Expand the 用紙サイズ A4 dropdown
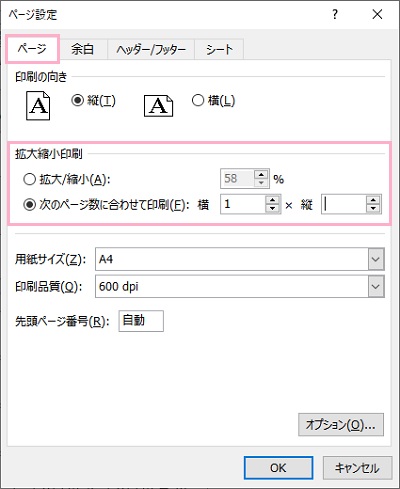Screen dimensions: 400x489 click(376, 259)
